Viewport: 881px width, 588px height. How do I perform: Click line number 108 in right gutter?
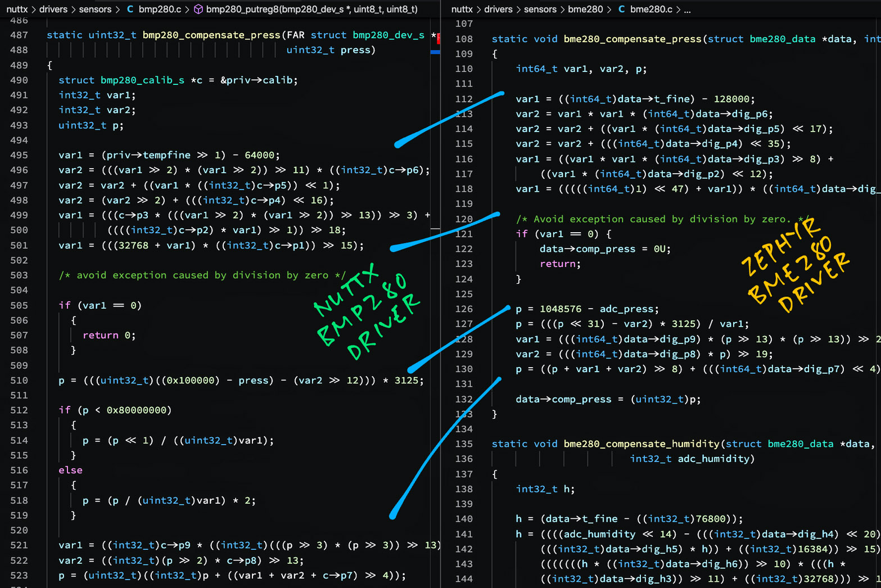point(464,39)
